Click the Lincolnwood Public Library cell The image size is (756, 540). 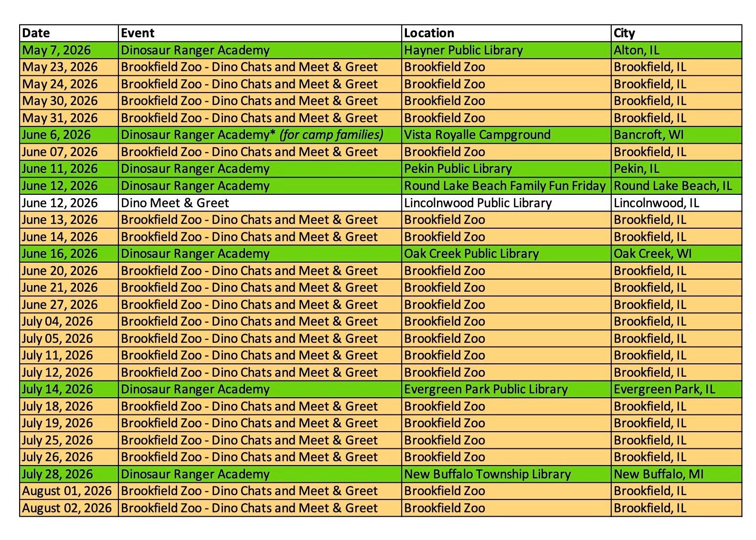point(506,203)
